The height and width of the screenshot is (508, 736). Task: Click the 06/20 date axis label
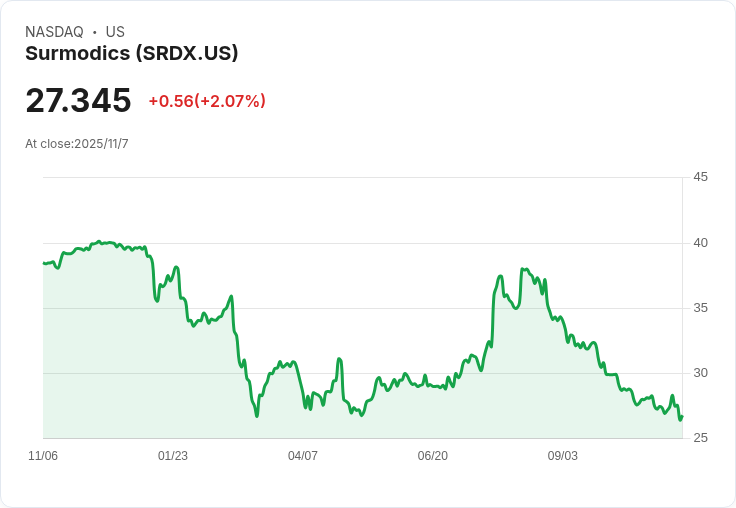click(433, 456)
